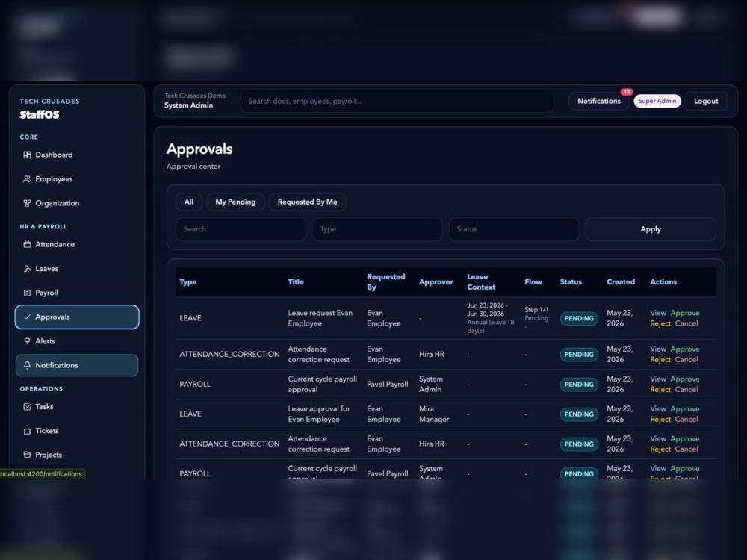Cancel the Leave request Evan Employee row
Viewport: 747px width, 560px height.
686,323
